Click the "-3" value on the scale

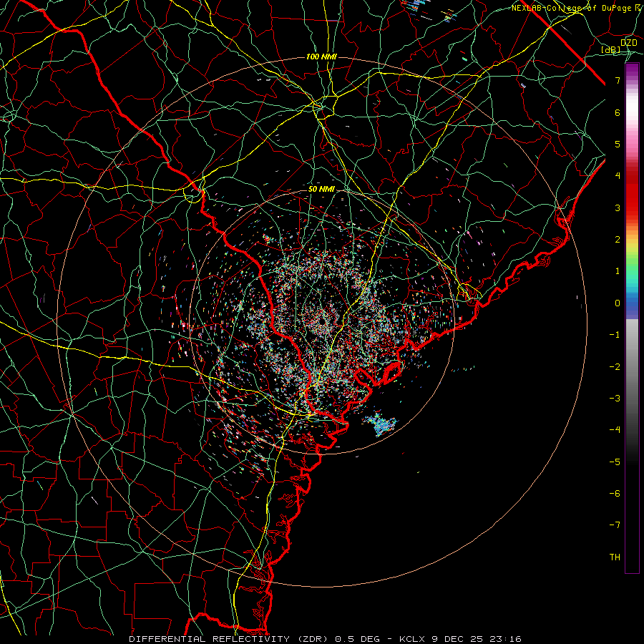coord(615,399)
